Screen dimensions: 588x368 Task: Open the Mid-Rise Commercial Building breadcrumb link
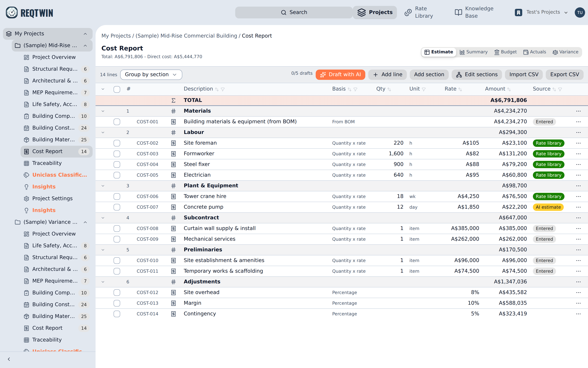tap(186, 36)
